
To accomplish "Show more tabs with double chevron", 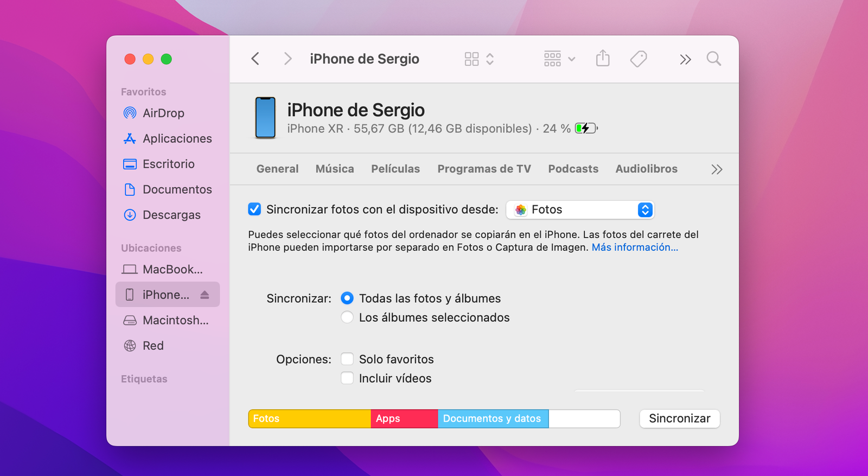I will tap(717, 169).
